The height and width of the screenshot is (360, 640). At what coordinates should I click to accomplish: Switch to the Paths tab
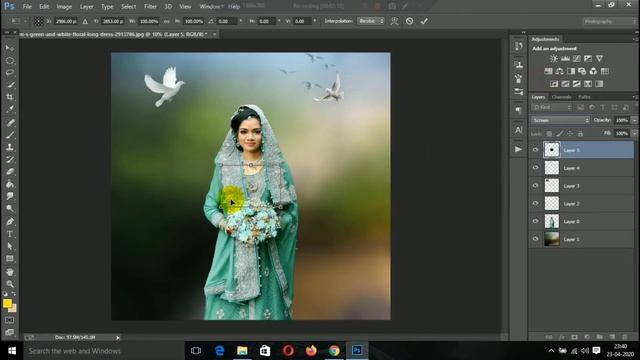coord(584,97)
